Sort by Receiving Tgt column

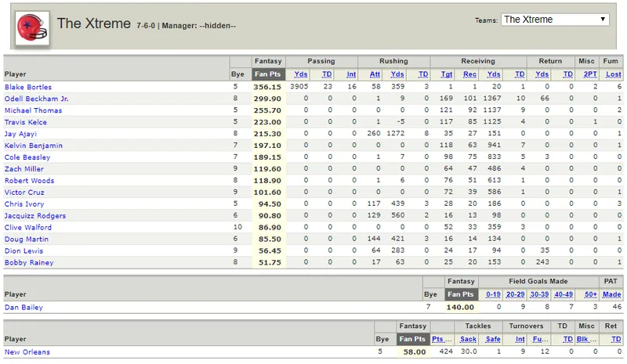pyautogui.click(x=446, y=74)
